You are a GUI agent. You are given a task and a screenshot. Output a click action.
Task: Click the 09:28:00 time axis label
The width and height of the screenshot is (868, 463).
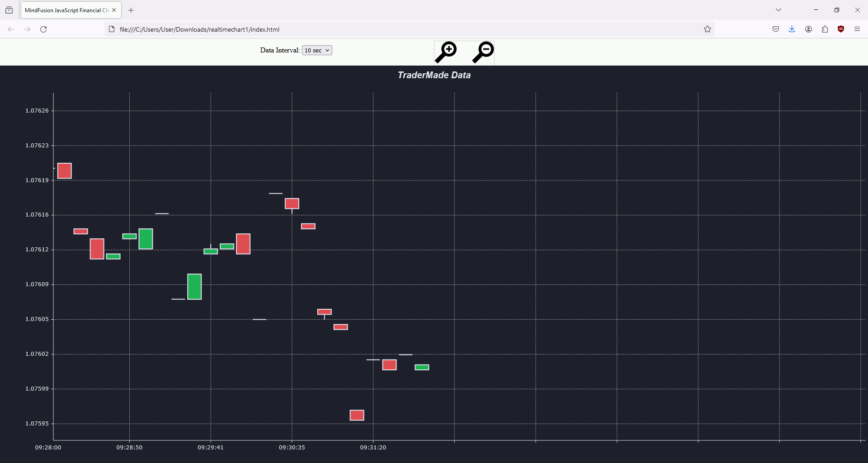pos(48,448)
